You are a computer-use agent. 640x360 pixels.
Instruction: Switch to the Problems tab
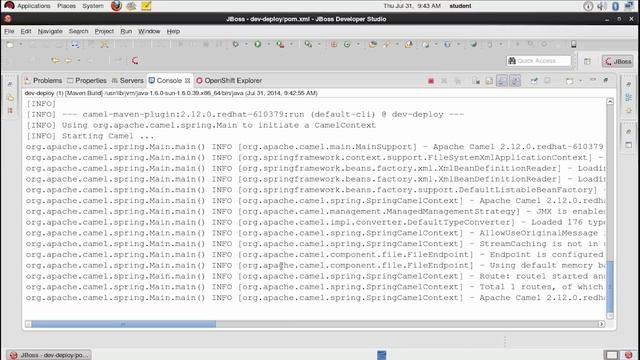point(43,80)
